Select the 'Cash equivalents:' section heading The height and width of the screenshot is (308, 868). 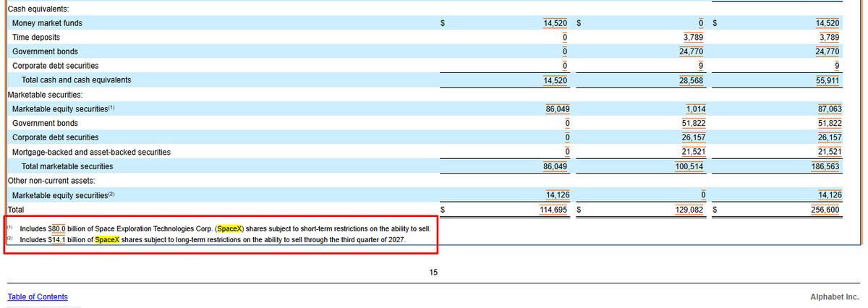point(38,9)
